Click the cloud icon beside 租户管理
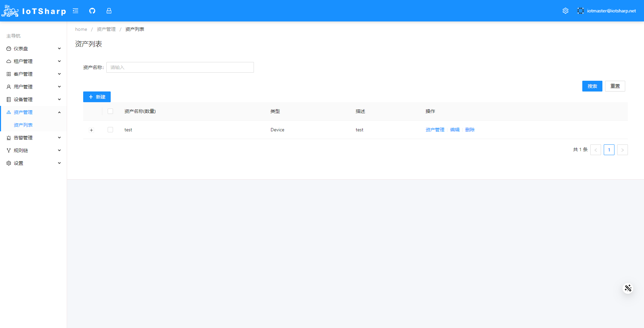644x328 pixels. 9,61
